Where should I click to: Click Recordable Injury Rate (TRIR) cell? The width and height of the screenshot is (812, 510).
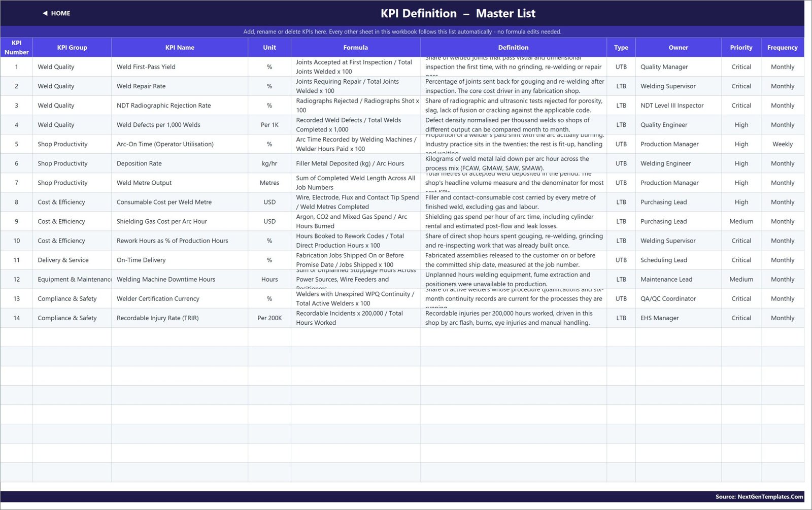[x=180, y=318]
